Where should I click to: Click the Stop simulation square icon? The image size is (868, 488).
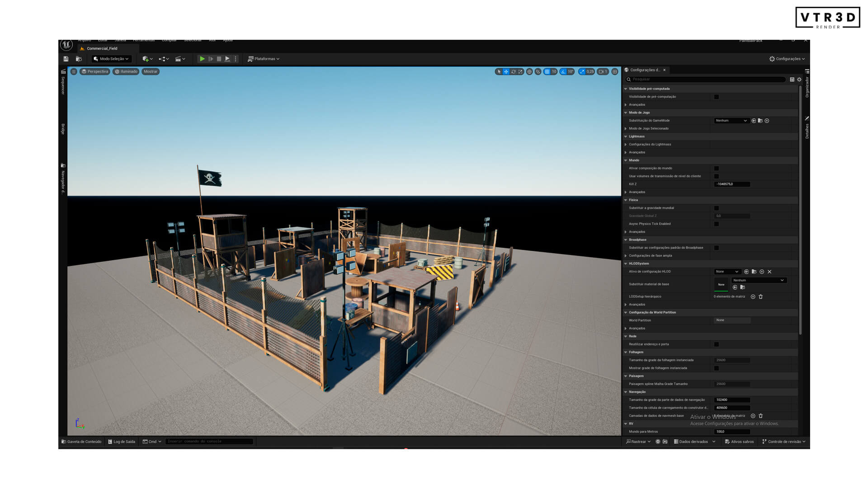tap(219, 59)
